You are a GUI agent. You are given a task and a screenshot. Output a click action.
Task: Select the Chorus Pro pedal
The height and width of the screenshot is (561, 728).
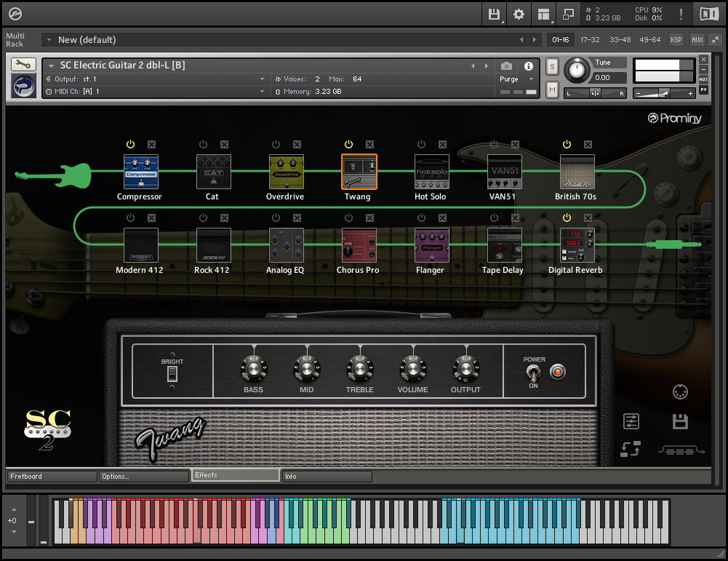tap(359, 245)
